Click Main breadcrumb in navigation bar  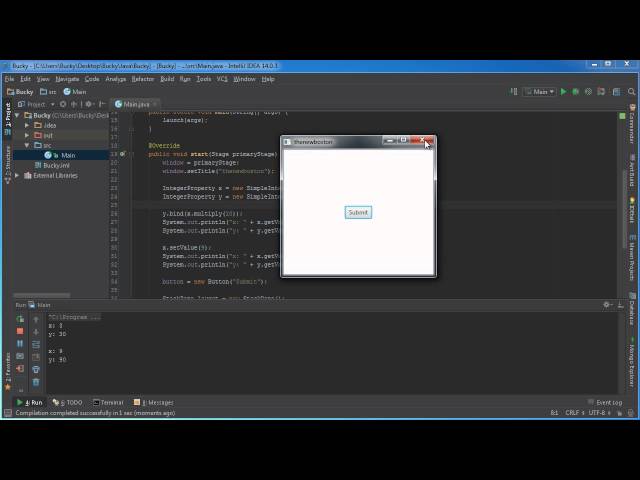(x=75, y=92)
